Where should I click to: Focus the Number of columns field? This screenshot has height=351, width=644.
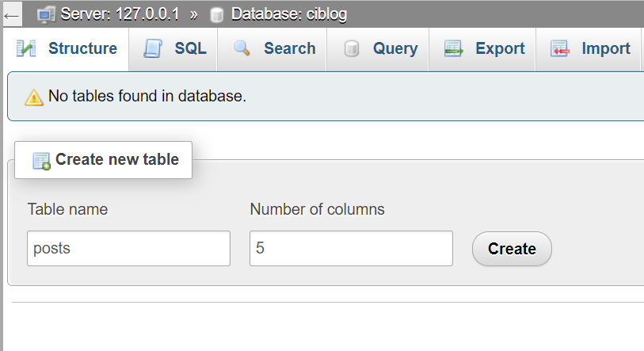point(351,248)
